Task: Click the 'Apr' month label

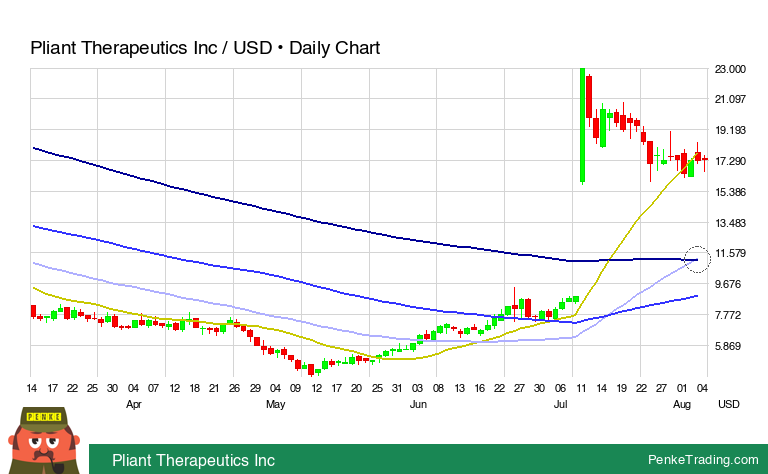Action: point(134,404)
